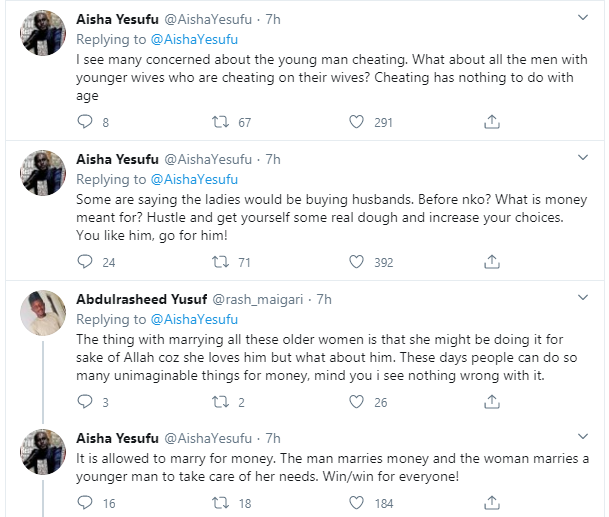Viewport: 609px width, 517px height.
Task: Reply to Abdulrasheed Yusuf's tweet
Action: coord(86,402)
